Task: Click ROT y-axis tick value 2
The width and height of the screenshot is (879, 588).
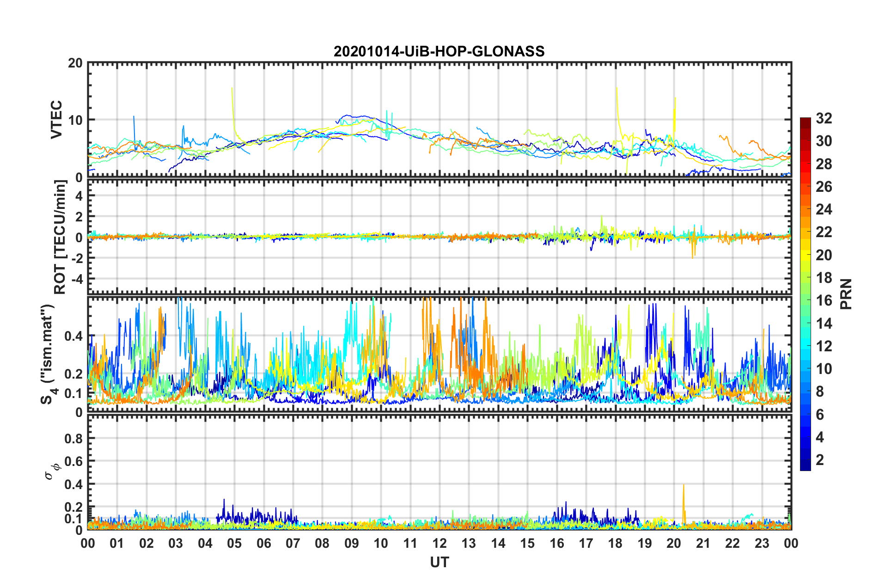Action: pos(79,217)
